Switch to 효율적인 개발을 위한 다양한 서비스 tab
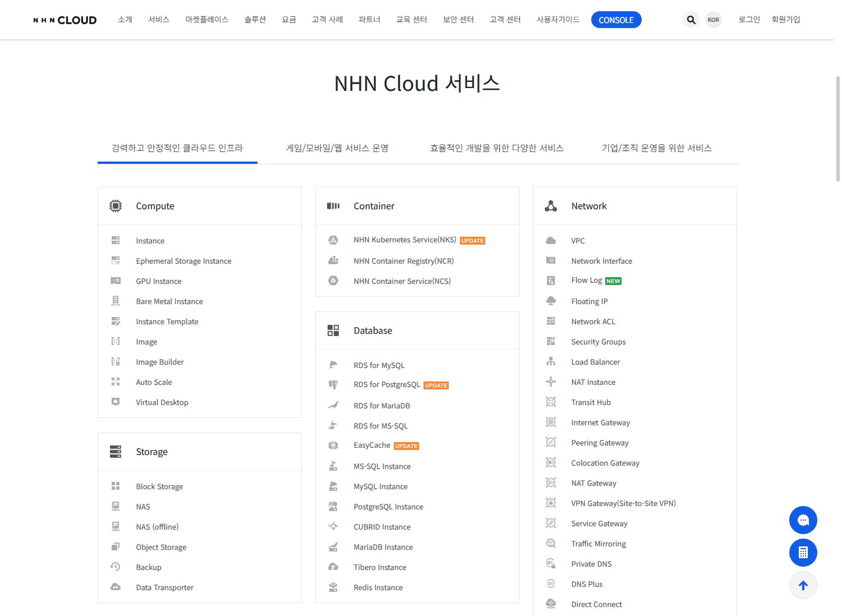The image size is (842, 616). [497, 148]
